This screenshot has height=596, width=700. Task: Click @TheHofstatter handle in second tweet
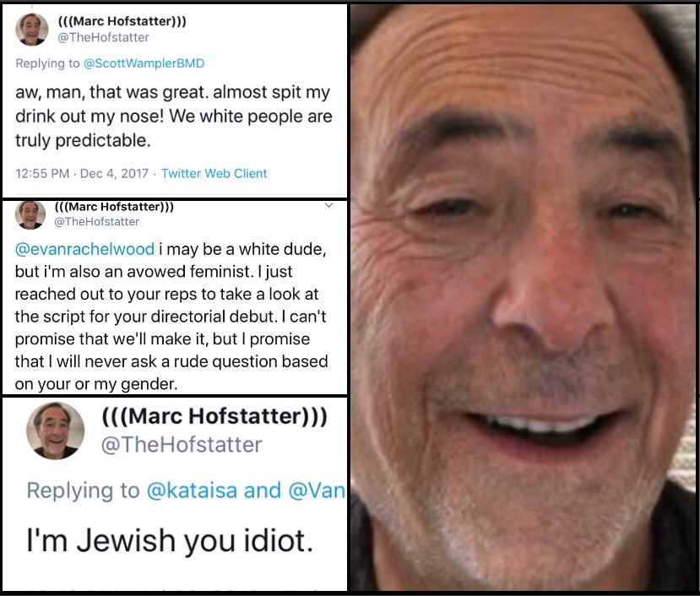point(96,221)
